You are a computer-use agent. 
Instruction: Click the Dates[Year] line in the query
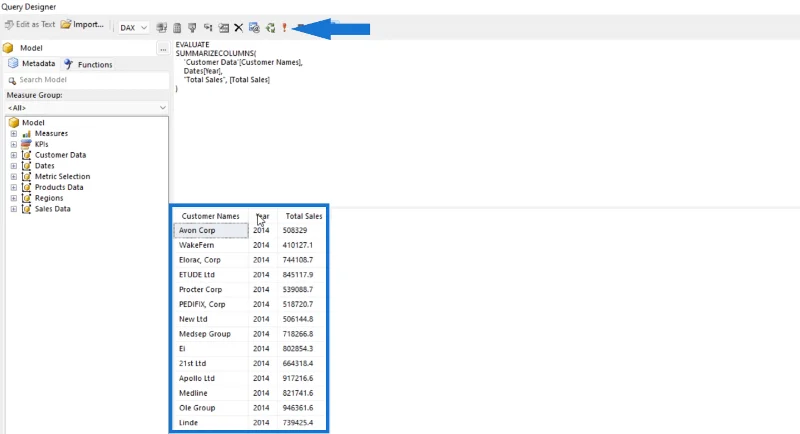tap(203, 71)
